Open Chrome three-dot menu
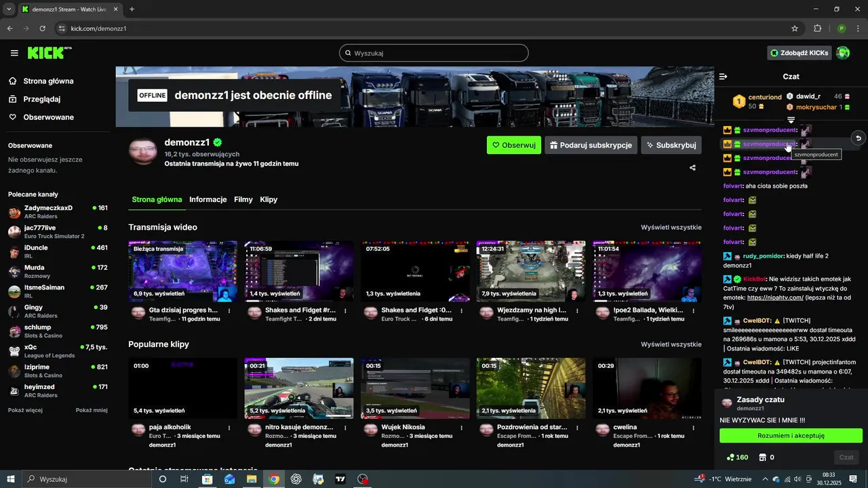 tap(858, 28)
